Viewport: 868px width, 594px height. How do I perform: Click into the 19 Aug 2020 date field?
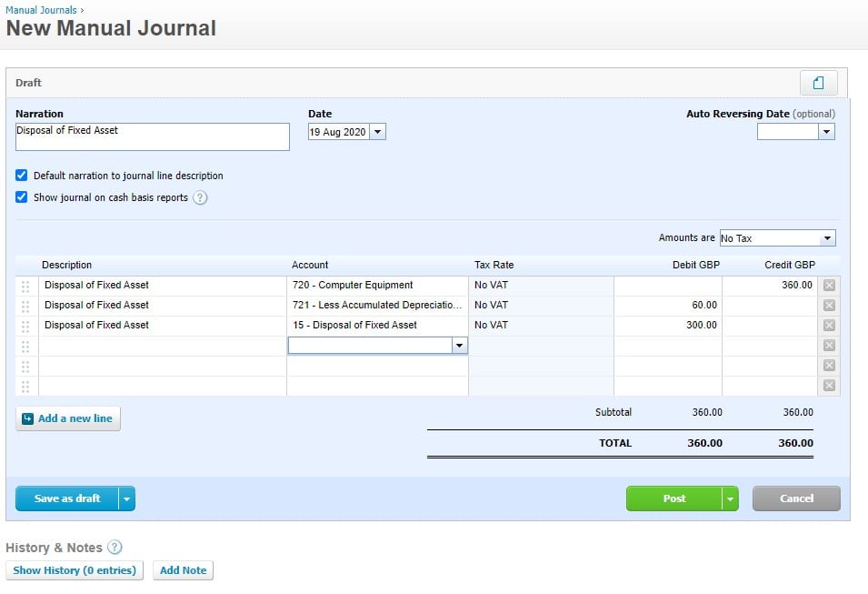(339, 132)
